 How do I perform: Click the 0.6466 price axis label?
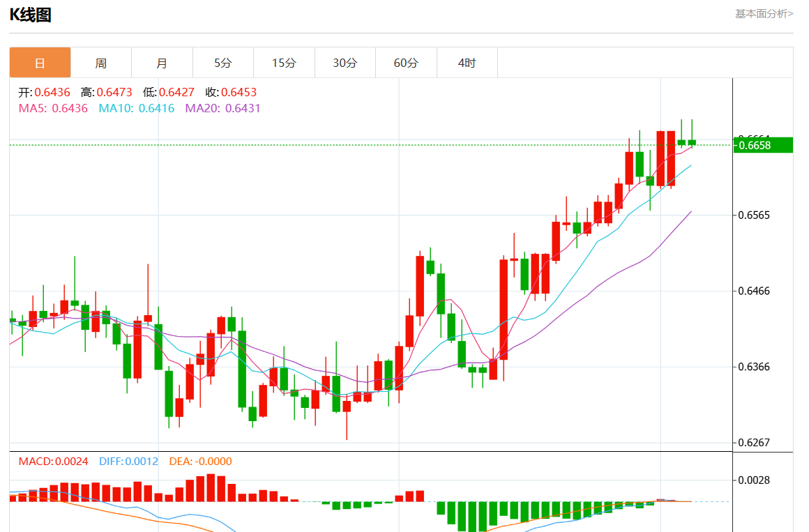(x=754, y=291)
